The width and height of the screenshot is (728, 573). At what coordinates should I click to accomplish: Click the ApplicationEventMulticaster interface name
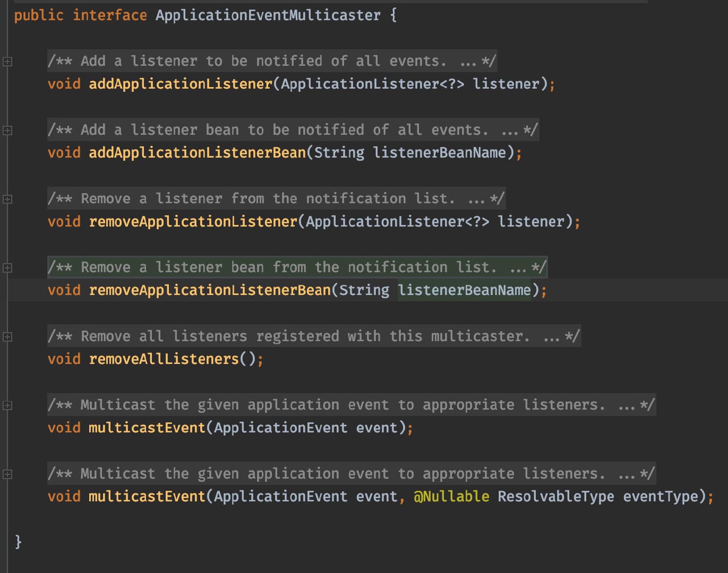268,15
